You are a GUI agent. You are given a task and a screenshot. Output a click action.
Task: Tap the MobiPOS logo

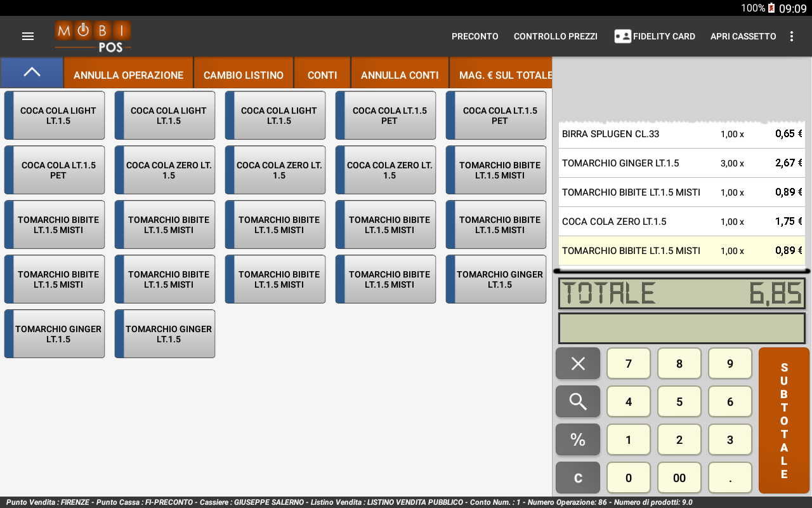93,36
